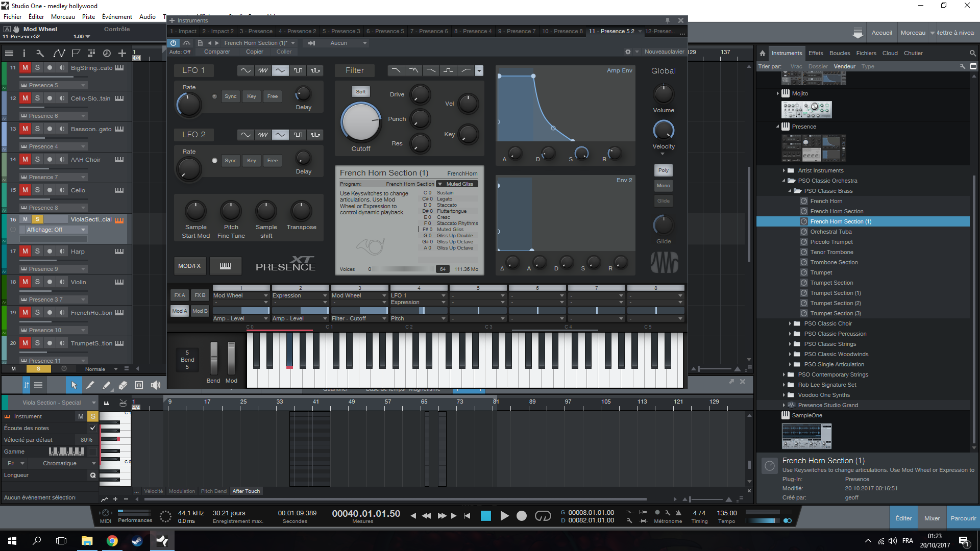Open Presence keyboard view button
The width and height of the screenshot is (980, 551).
pyautogui.click(x=225, y=266)
